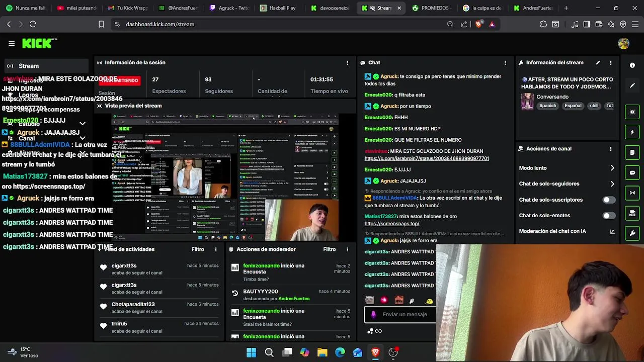The width and height of the screenshot is (644, 362).
Task: Open the weather widget showing 15°C
Action: click(23, 352)
